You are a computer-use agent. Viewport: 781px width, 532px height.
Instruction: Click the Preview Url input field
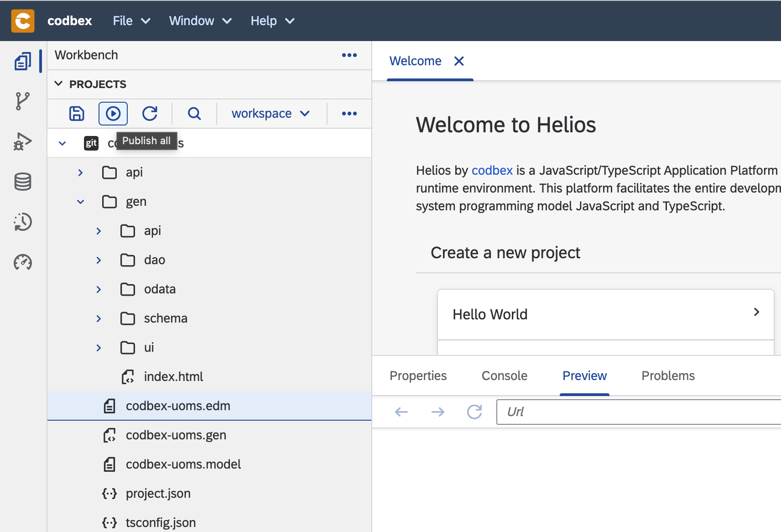point(639,412)
